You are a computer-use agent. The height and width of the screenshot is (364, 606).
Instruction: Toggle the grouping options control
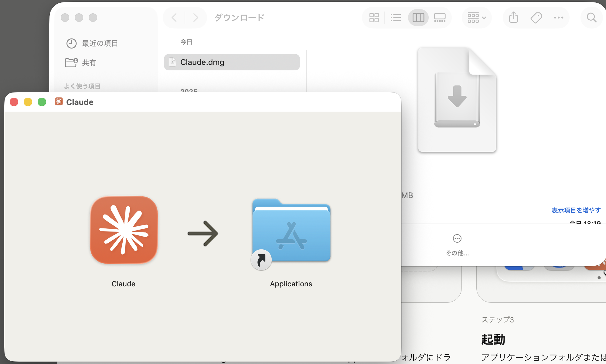point(474,17)
